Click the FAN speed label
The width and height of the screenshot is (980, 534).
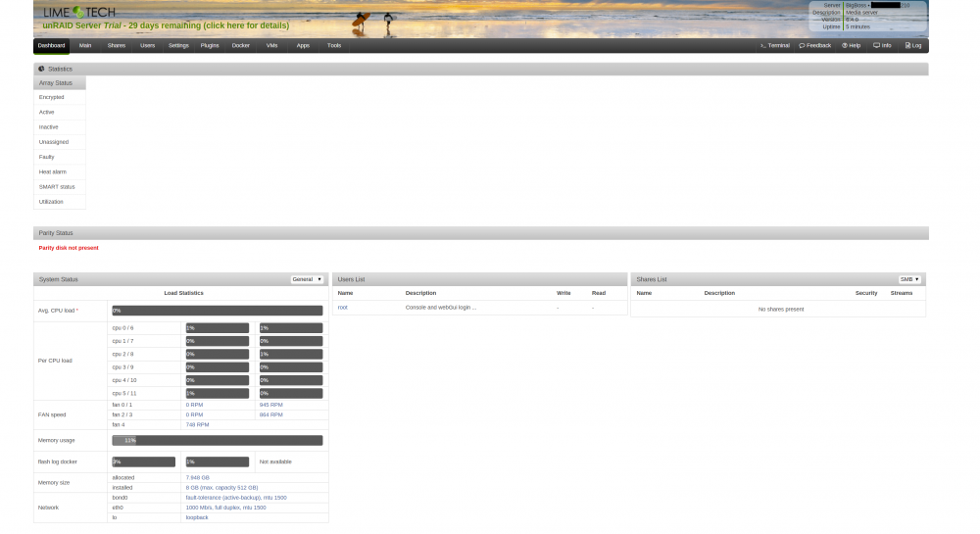[x=52, y=414]
